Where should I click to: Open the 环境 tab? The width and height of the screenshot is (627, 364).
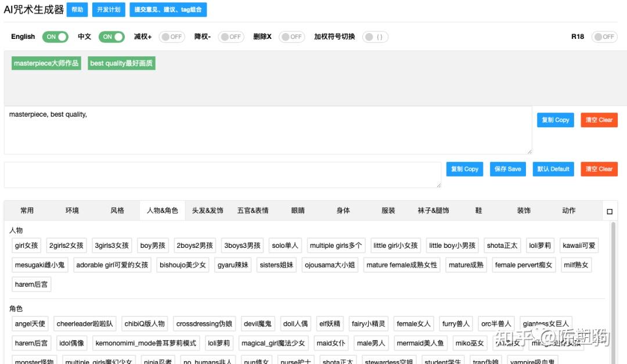point(72,211)
